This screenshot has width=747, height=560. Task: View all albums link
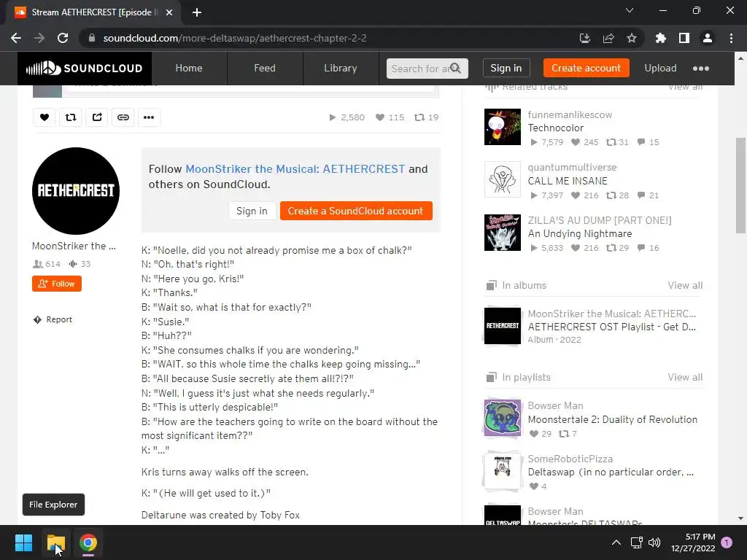(685, 285)
